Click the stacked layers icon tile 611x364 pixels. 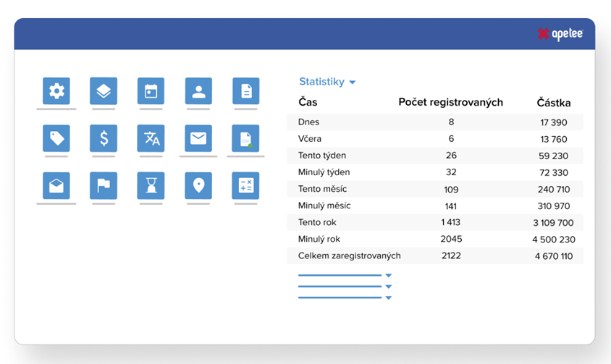tap(104, 91)
